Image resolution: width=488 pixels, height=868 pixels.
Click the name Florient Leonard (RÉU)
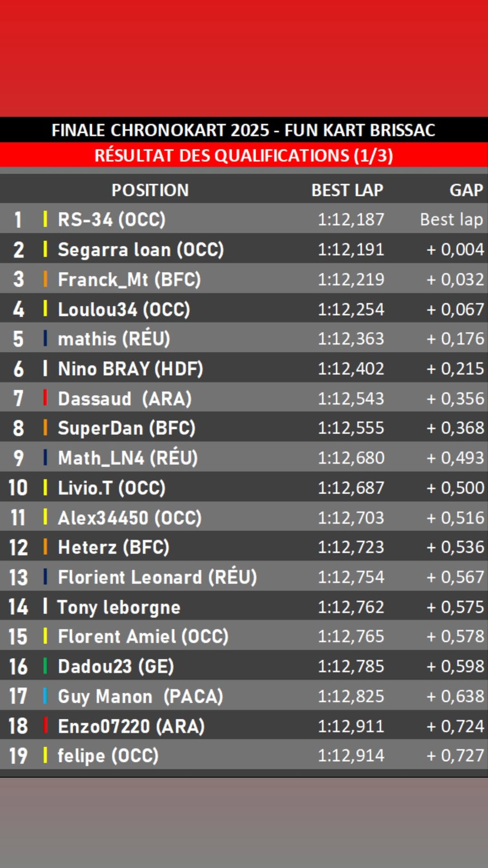[x=157, y=577]
